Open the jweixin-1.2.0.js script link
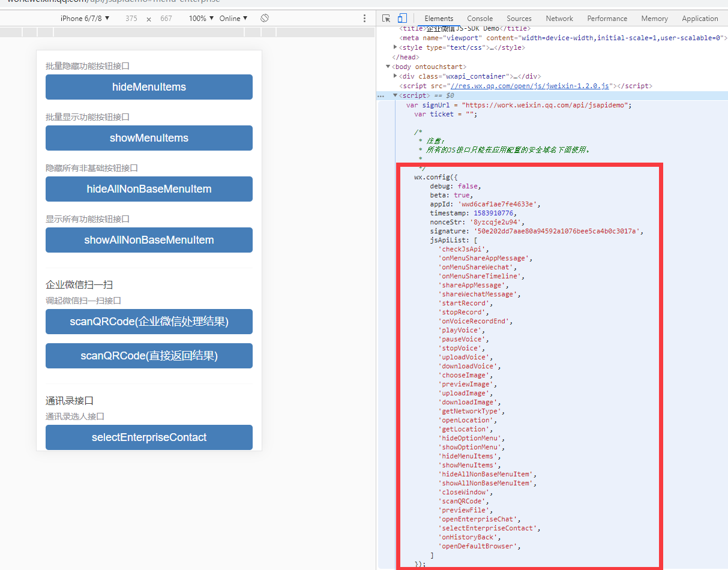 pyautogui.click(x=530, y=86)
